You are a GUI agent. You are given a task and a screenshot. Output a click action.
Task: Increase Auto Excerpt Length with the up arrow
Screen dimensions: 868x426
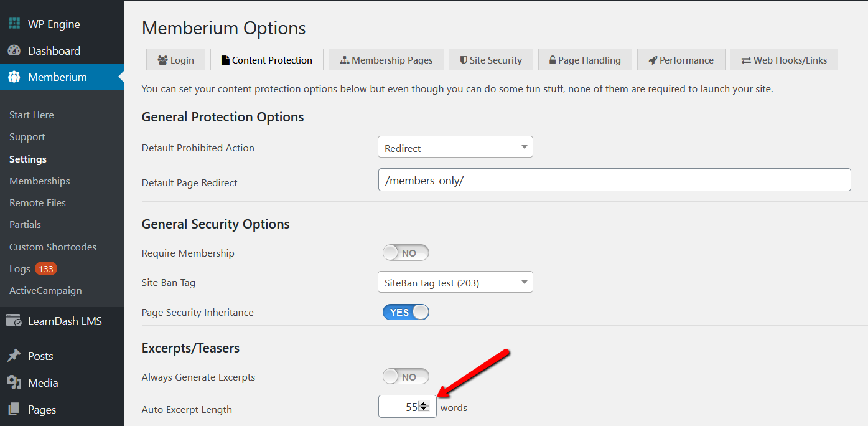424,404
